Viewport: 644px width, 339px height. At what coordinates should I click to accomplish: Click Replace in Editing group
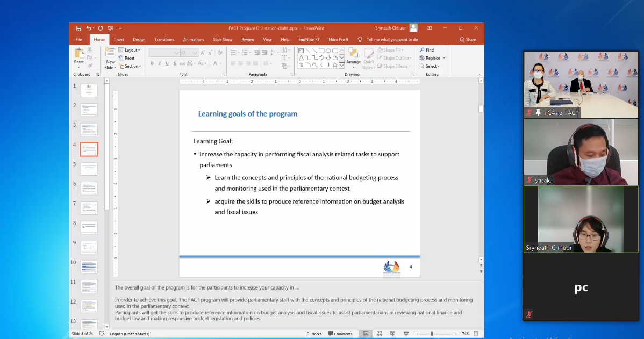point(432,58)
